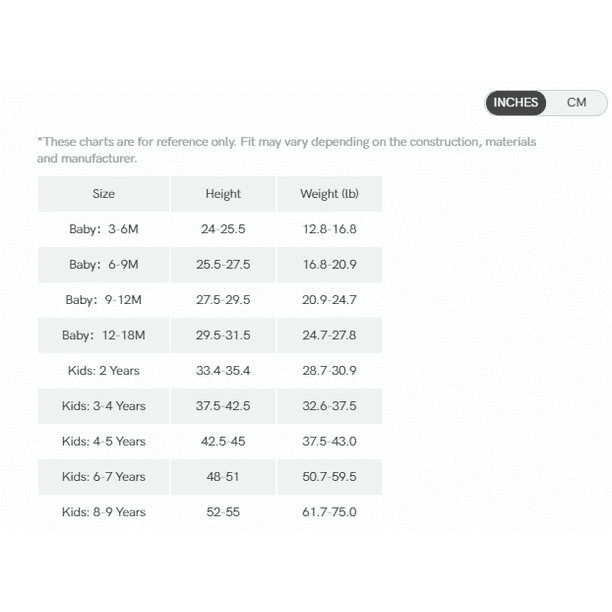Switch units to CM
This screenshot has width=612, height=612.
click(x=576, y=103)
